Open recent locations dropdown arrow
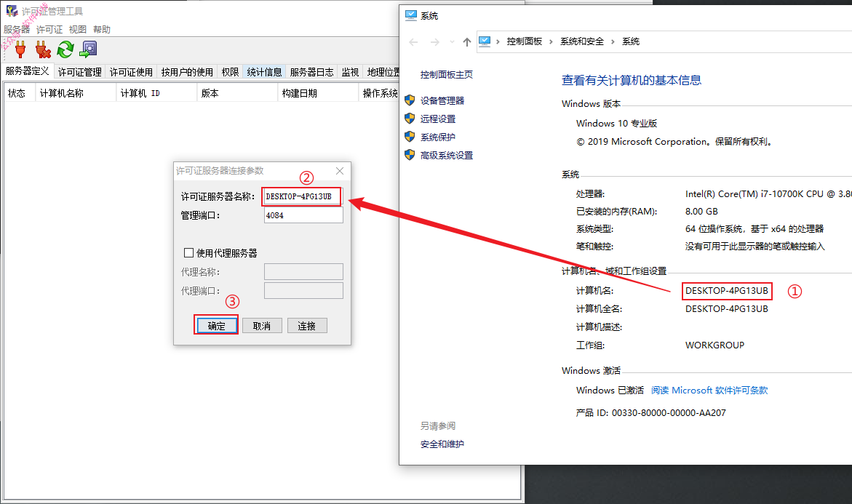 (x=452, y=42)
